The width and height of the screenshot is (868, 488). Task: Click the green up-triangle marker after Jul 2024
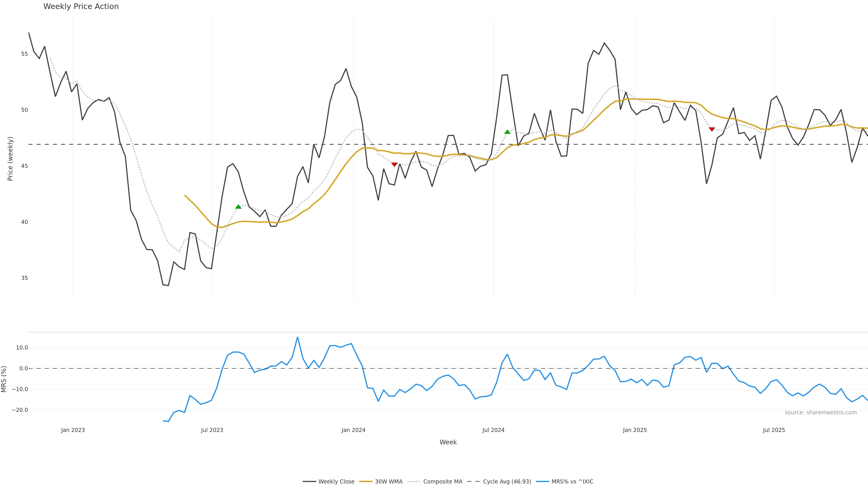[507, 132]
